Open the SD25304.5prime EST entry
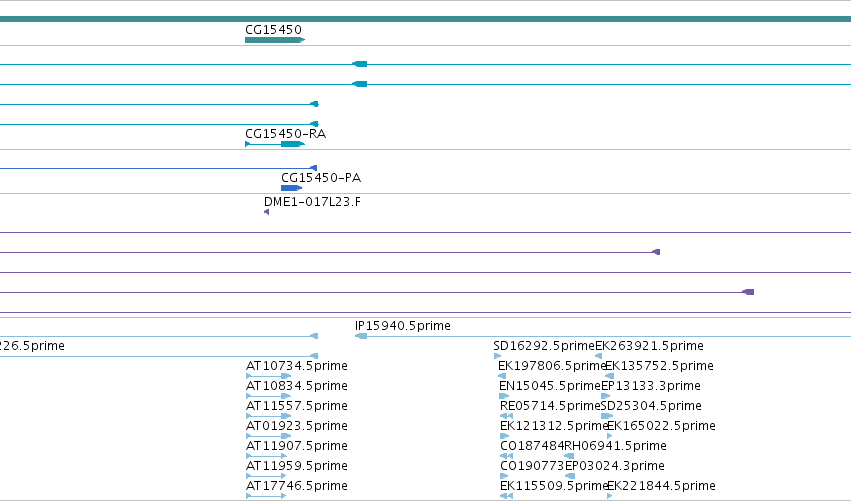Image resolution: width=851 pixels, height=501 pixels. pos(651,406)
